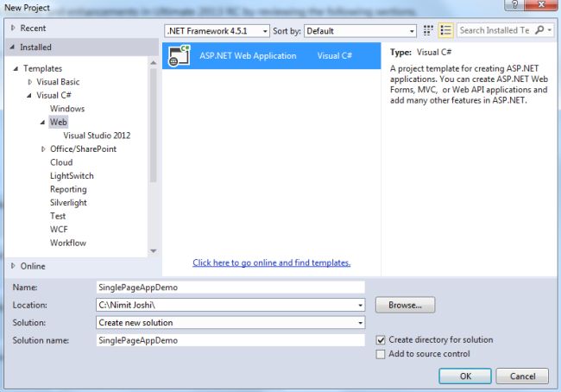Close the New Project dialog

pos(541,5)
